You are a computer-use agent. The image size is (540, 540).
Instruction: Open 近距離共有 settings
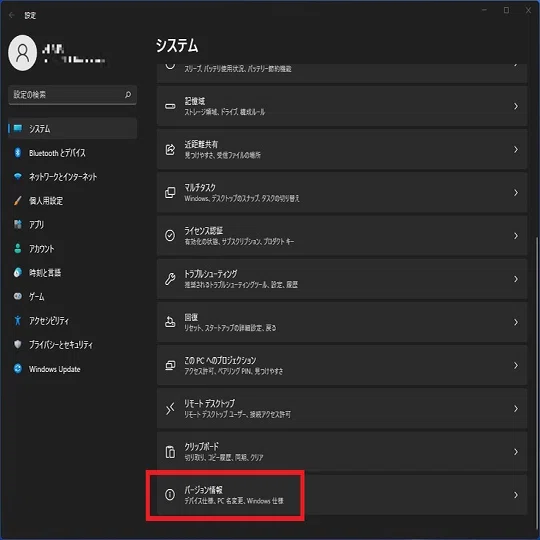[342, 149]
